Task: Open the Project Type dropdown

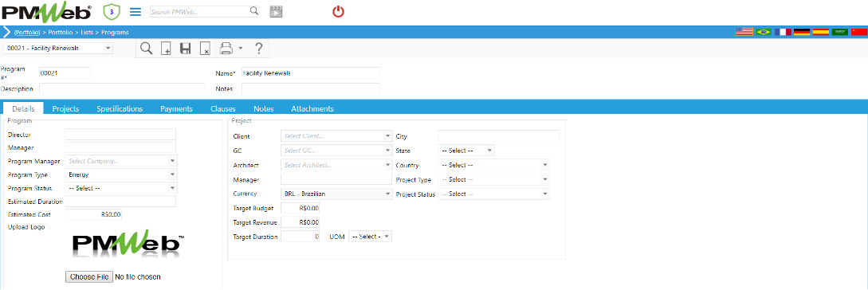Action: coord(494,179)
